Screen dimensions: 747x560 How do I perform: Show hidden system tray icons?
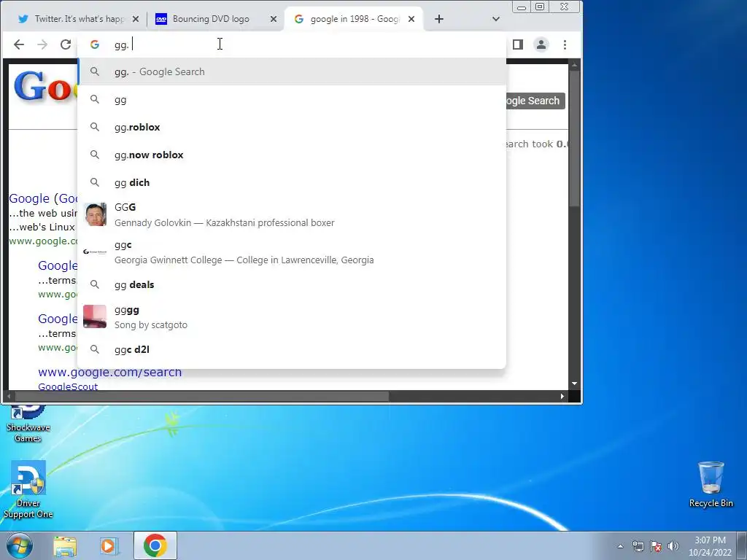(x=620, y=546)
